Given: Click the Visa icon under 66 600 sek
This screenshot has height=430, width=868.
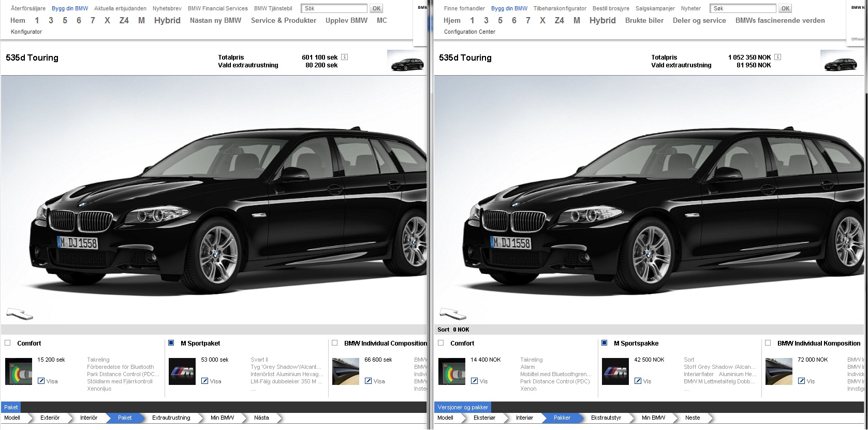Looking at the screenshot, I should [x=369, y=381].
